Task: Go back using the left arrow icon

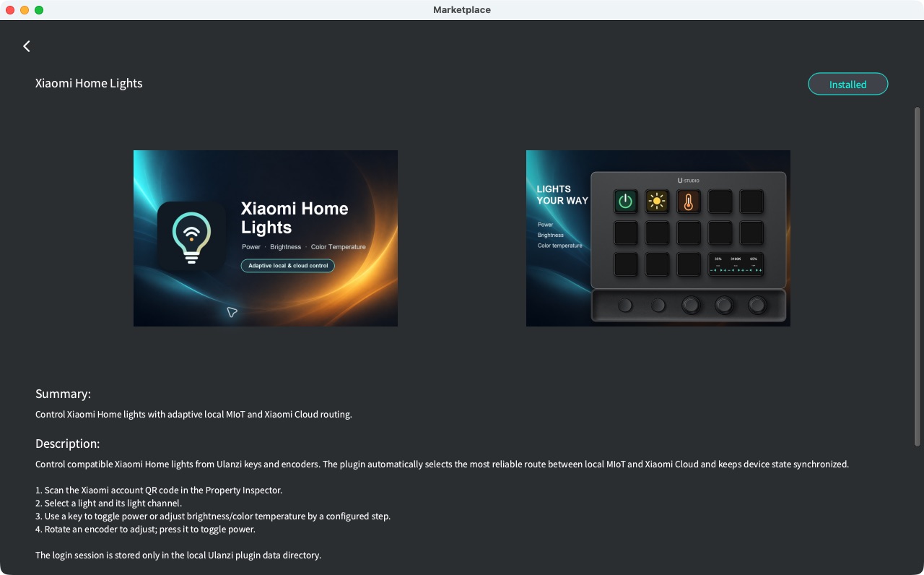Action: [x=27, y=46]
